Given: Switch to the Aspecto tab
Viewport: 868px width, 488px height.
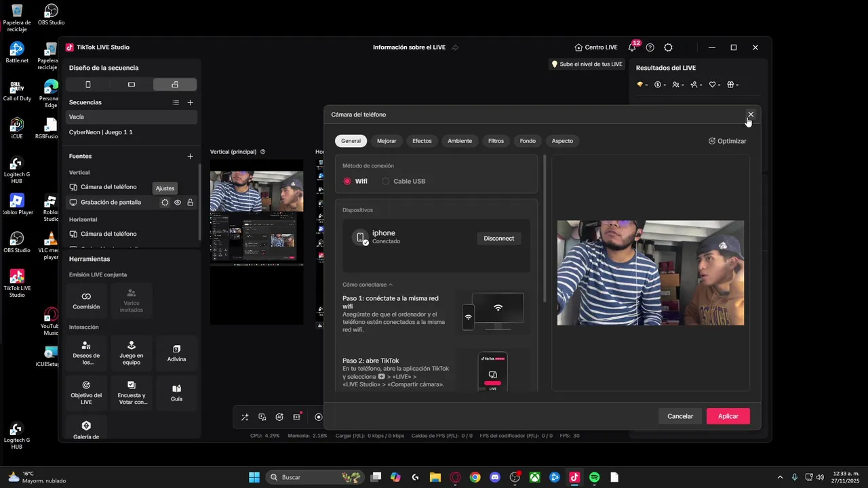Looking at the screenshot, I should (562, 141).
